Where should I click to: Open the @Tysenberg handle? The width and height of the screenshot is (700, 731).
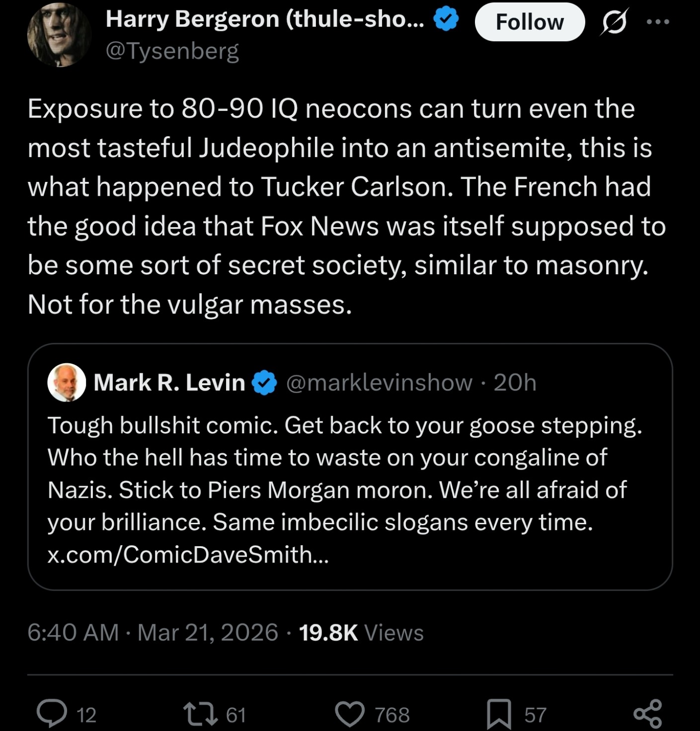(x=172, y=51)
